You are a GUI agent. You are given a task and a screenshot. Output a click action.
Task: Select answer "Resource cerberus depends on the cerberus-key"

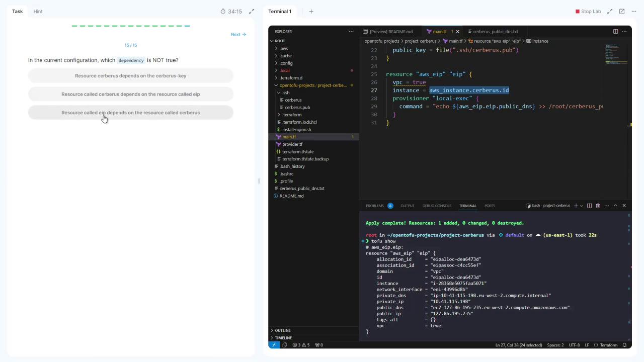[x=131, y=76]
